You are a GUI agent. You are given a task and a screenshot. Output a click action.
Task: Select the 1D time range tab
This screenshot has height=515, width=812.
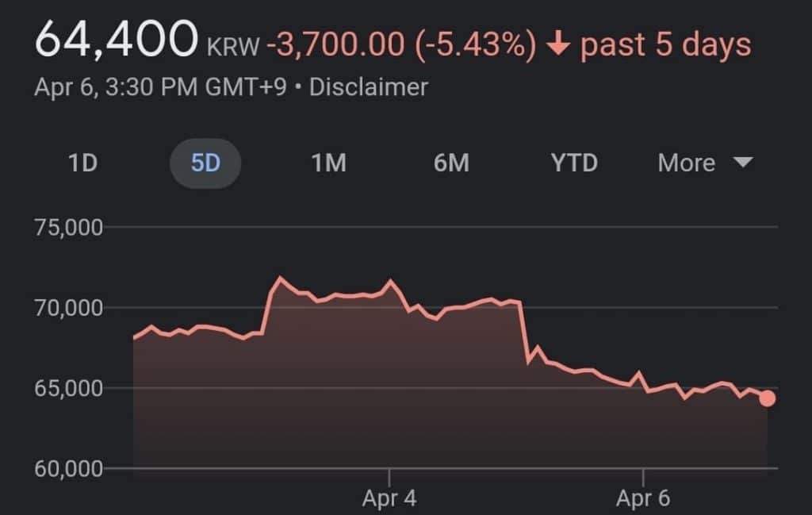82,163
